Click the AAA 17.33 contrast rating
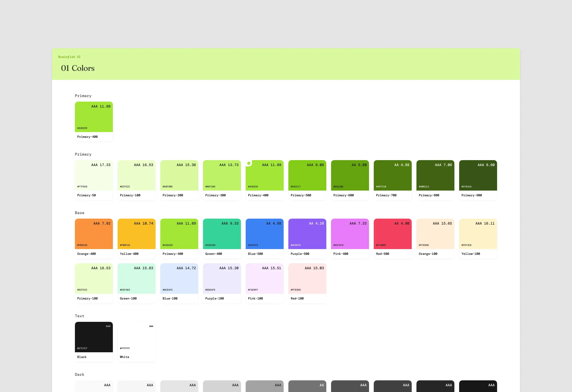This screenshot has width=572, height=392. (x=101, y=165)
